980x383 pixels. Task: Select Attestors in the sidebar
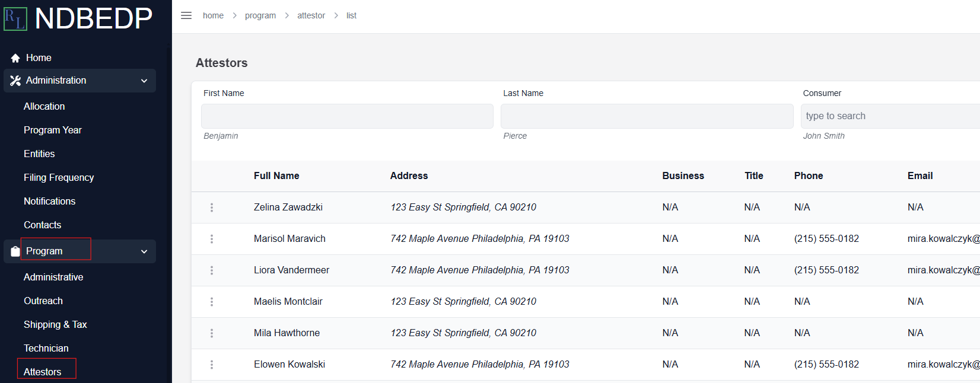click(43, 372)
